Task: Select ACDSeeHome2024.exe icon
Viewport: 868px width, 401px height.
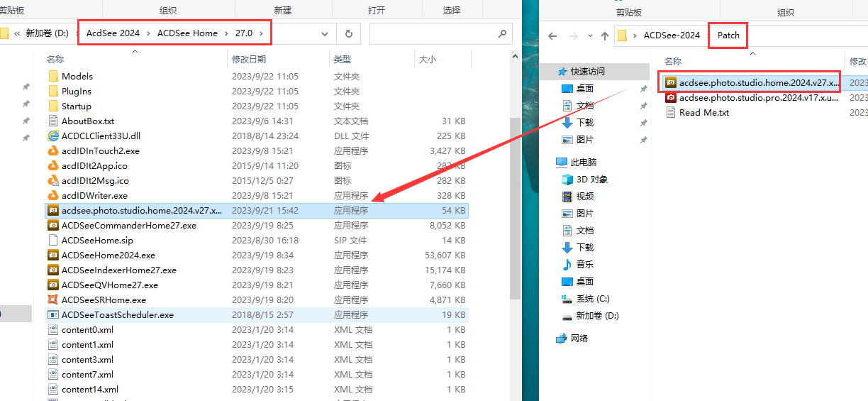Action: (53, 255)
